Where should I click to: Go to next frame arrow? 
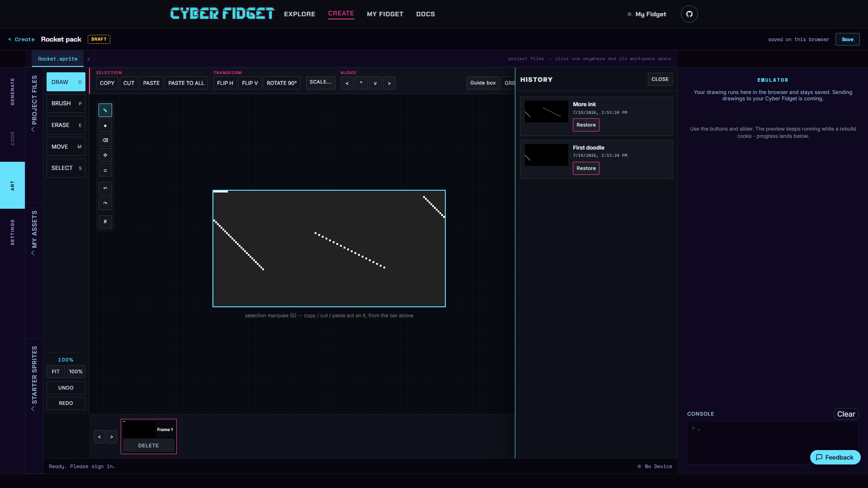112,437
